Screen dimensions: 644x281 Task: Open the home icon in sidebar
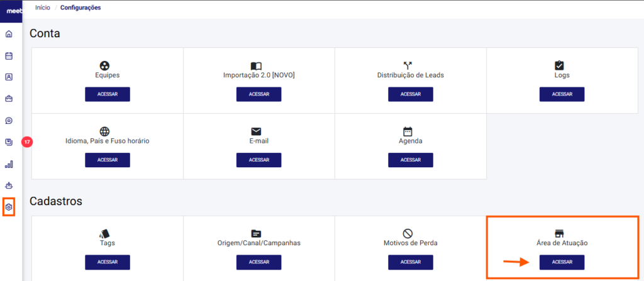pyautogui.click(x=9, y=34)
